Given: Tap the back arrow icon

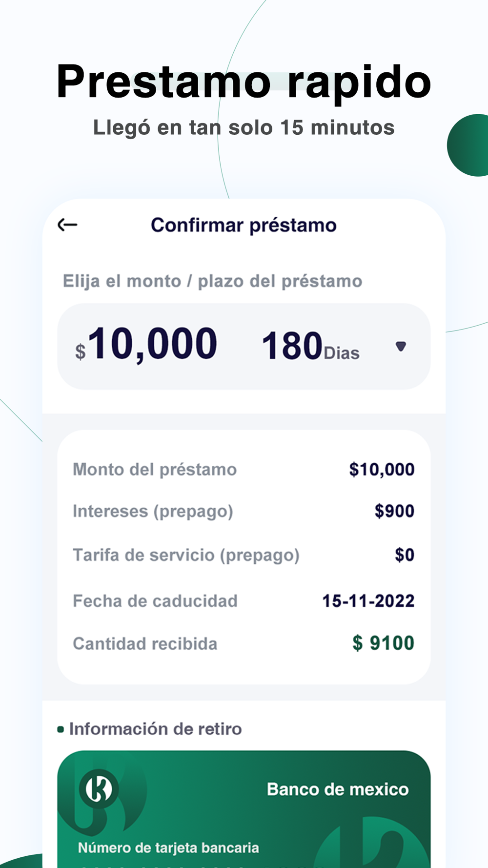Looking at the screenshot, I should click(x=67, y=225).
